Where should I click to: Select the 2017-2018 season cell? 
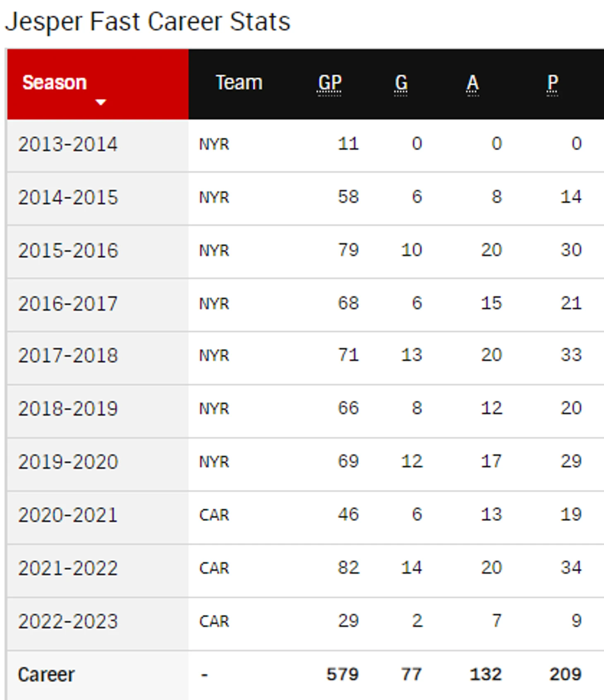[x=68, y=356]
